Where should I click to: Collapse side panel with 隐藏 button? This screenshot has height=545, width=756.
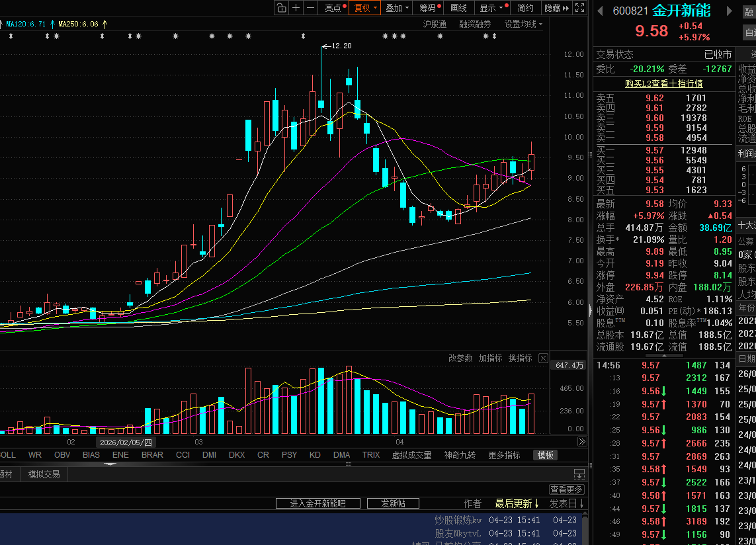pyautogui.click(x=556, y=8)
